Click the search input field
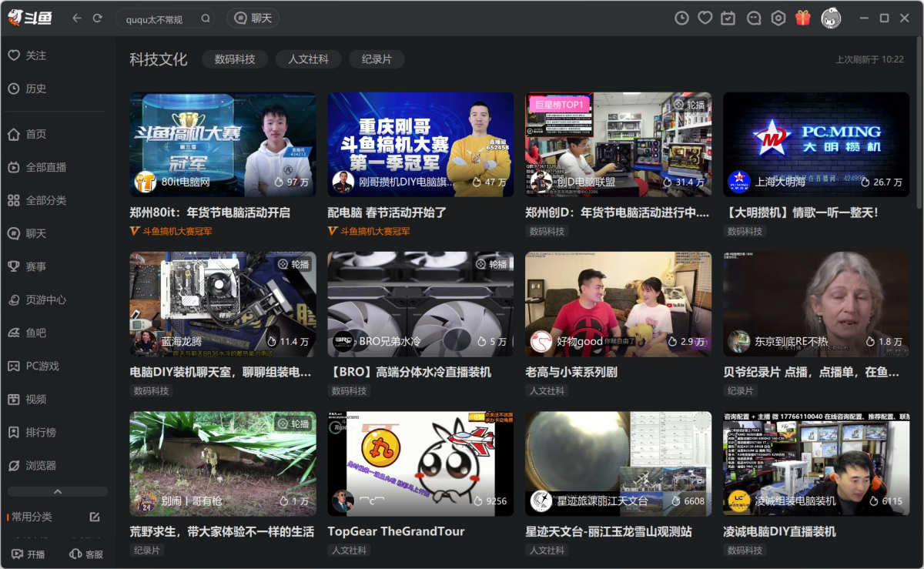Image resolution: width=924 pixels, height=569 pixels. (158, 19)
